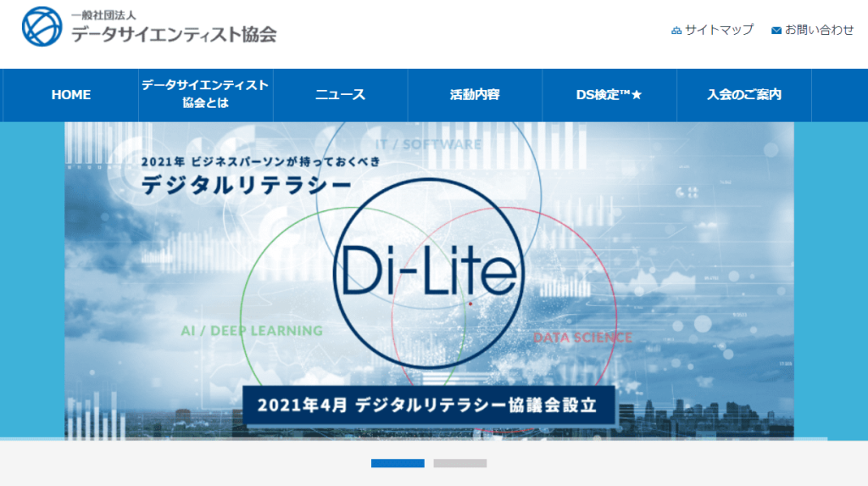Go to the HOME menu item

pyautogui.click(x=71, y=95)
